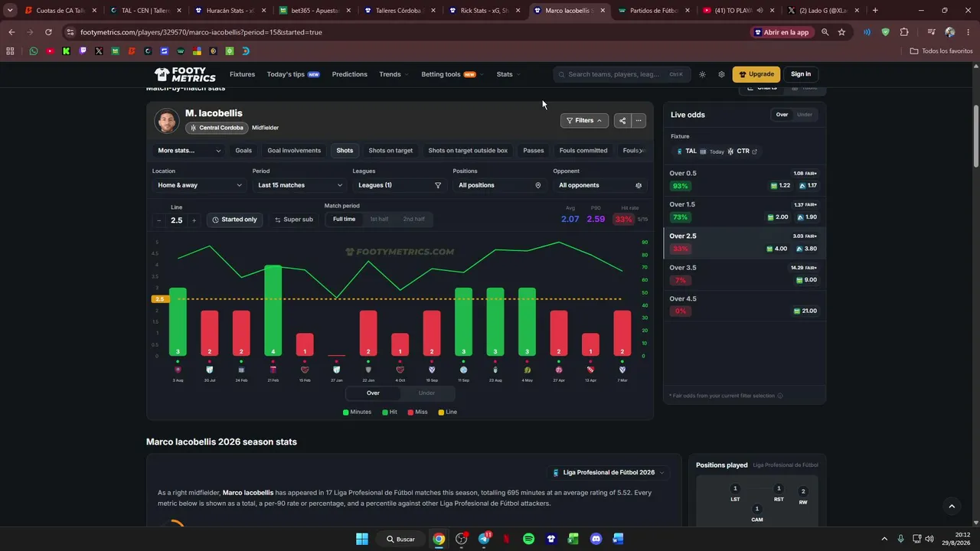Click the red Miss legend swatch
This screenshot has width=980, height=551.
click(410, 412)
